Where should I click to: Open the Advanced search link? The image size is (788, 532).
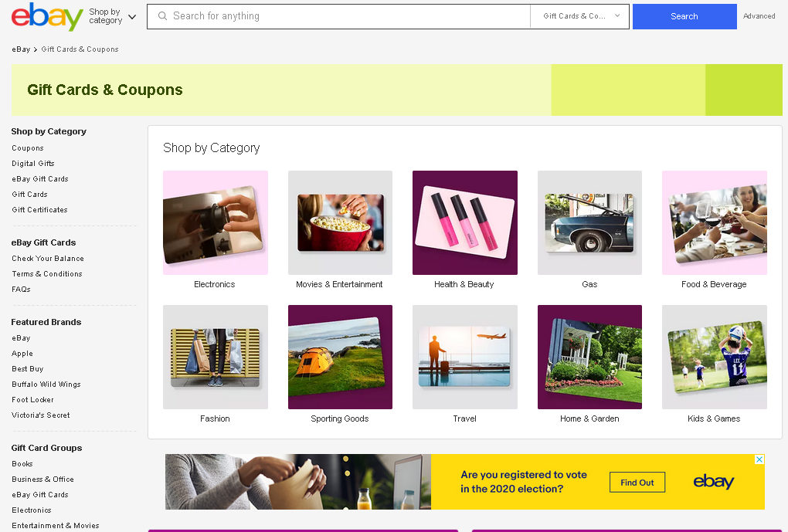tap(759, 16)
